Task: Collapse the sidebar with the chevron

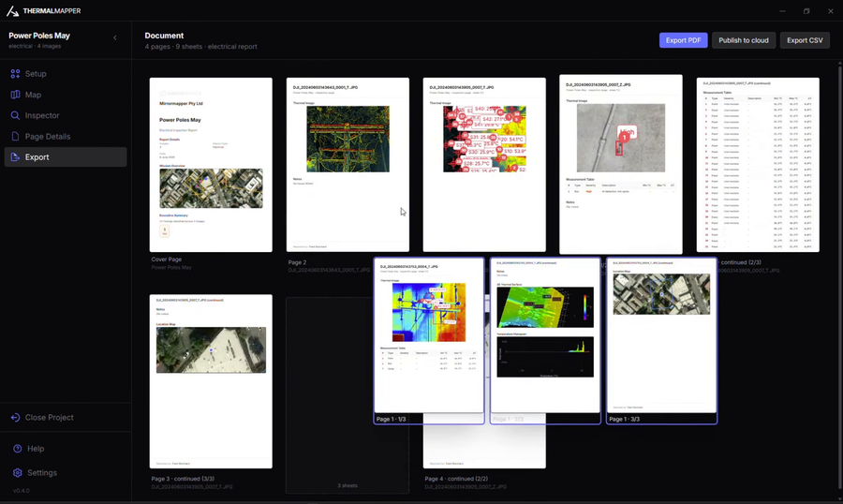Action: pos(115,37)
